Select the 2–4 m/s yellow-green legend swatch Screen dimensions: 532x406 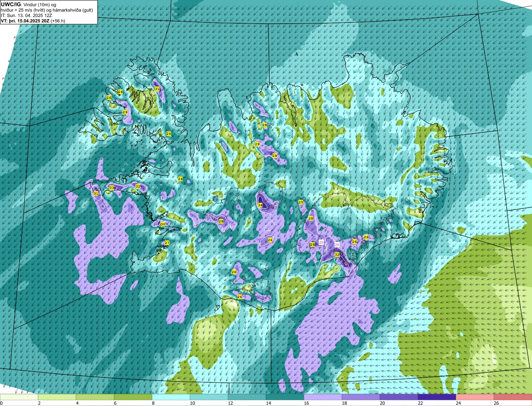tap(57, 397)
